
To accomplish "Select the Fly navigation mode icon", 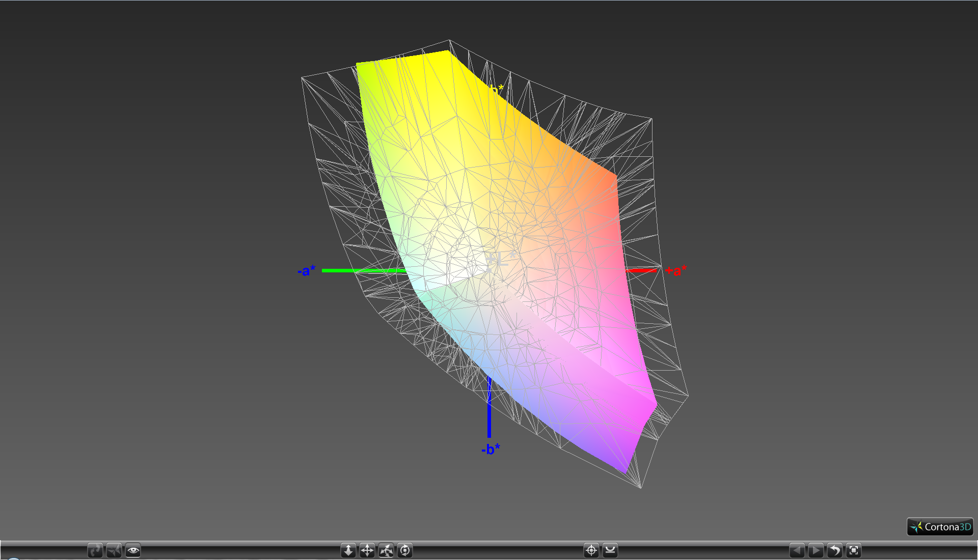I will (114, 550).
